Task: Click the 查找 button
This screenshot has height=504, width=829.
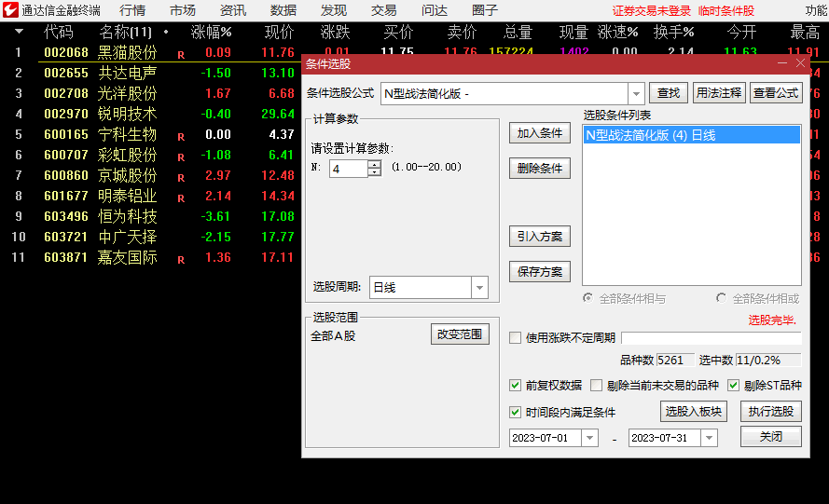Action: click(x=669, y=93)
